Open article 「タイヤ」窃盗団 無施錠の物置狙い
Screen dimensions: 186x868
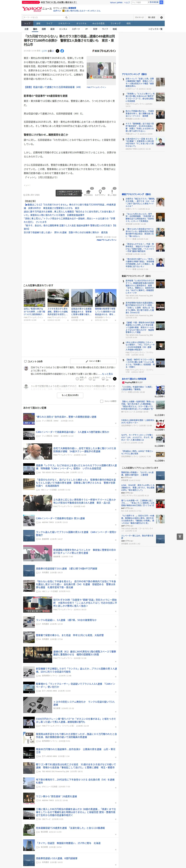pyautogui.click(x=68, y=843)
